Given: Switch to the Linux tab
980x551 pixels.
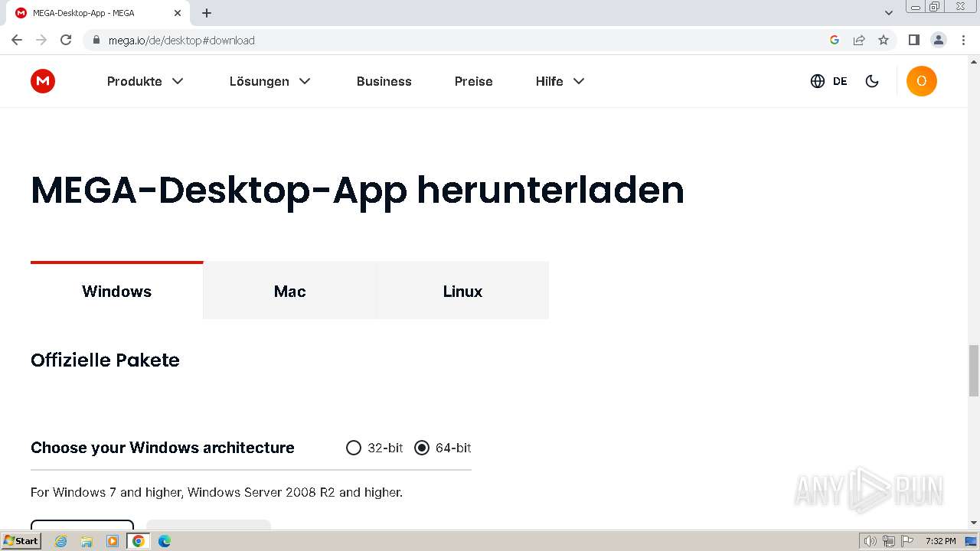Looking at the screenshot, I should (462, 291).
